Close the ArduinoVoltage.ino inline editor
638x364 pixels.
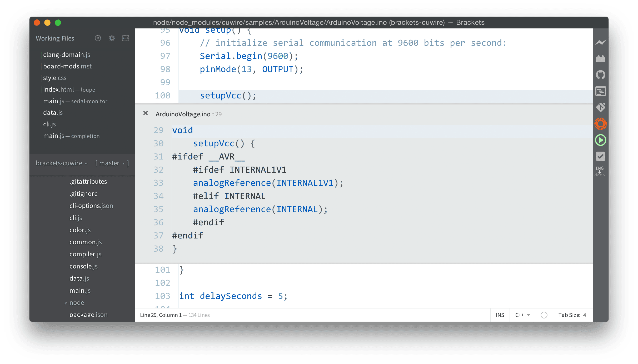[145, 113]
